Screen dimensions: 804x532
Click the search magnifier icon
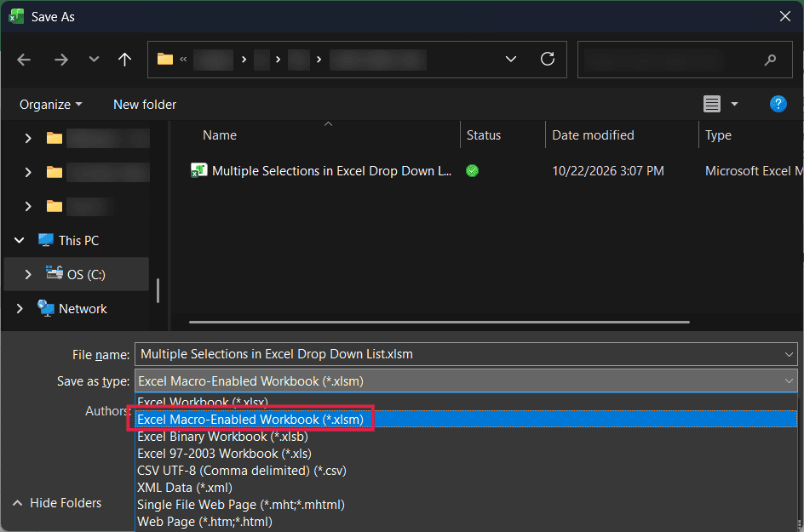770,60
